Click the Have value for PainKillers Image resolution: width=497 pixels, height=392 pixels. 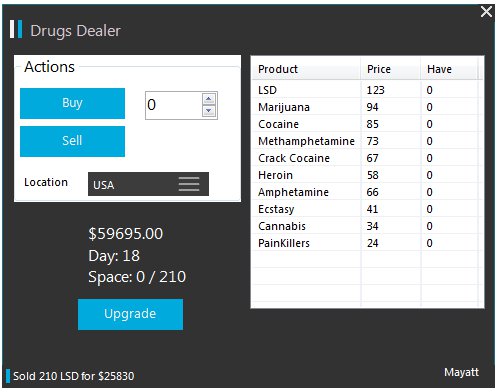point(430,243)
